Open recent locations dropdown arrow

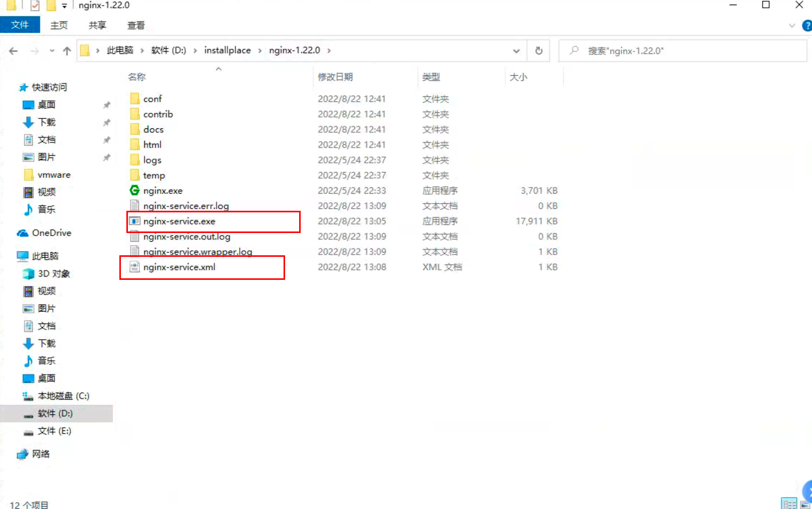[52, 51]
